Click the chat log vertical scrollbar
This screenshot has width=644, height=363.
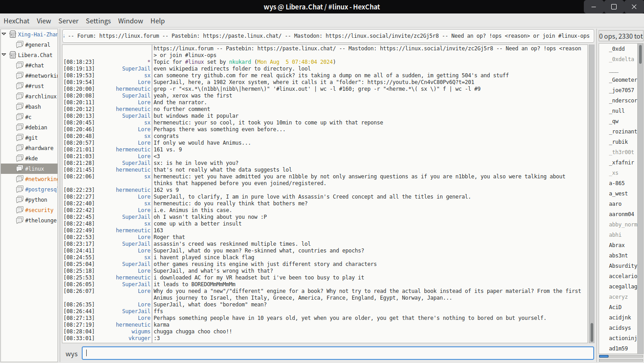click(x=592, y=332)
